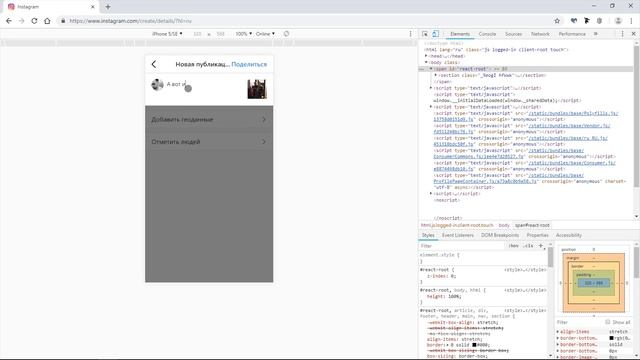Screen dimensions: 640x360
Task: Reload the Instagram page
Action: (34, 21)
